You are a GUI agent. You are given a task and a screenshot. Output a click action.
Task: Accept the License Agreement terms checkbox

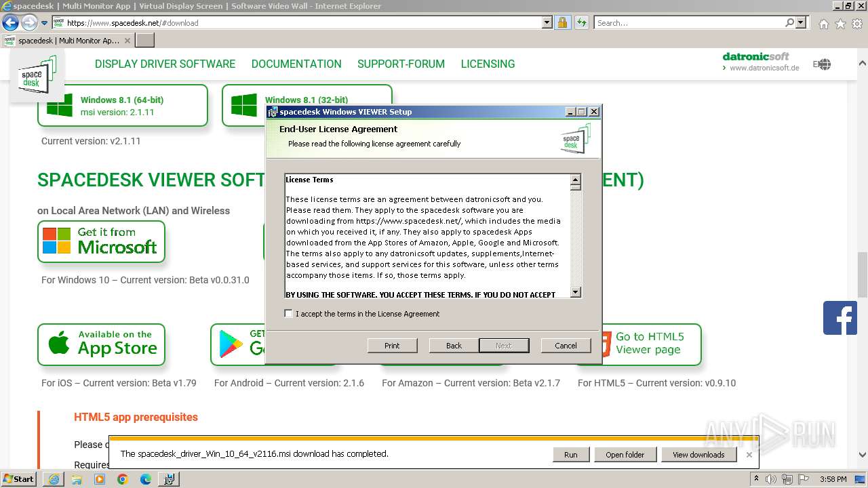coord(289,314)
